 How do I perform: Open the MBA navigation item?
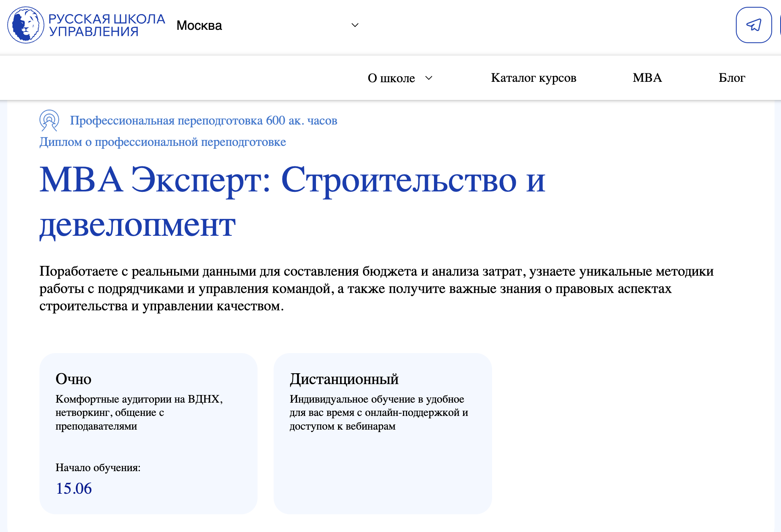pos(647,77)
